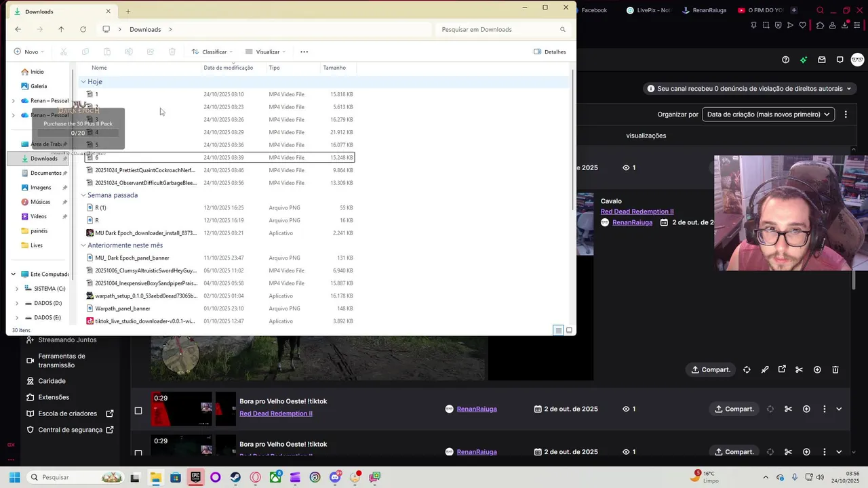Open Twitch whispers chat icon
This screenshot has height=488, width=868.
pos(840,60)
